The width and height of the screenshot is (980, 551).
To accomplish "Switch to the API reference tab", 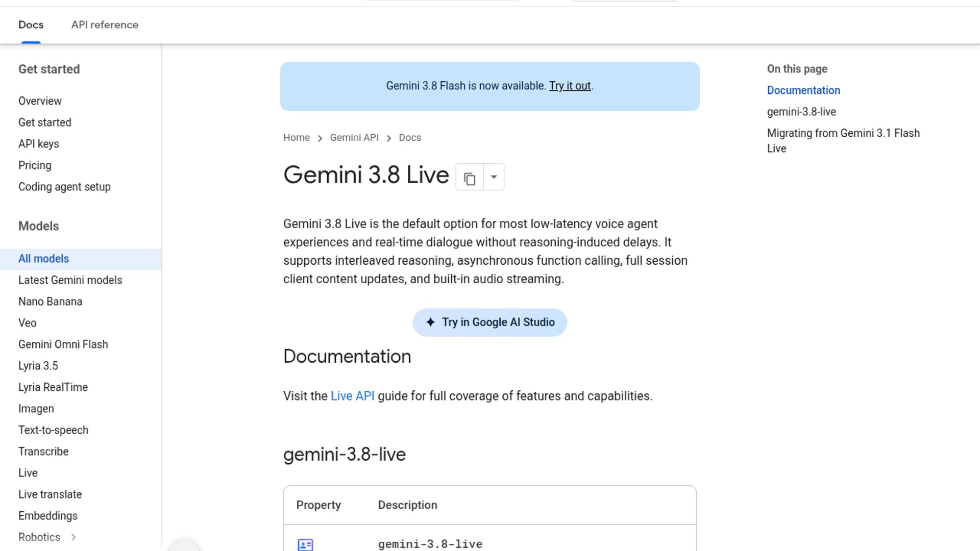I will [x=105, y=25].
